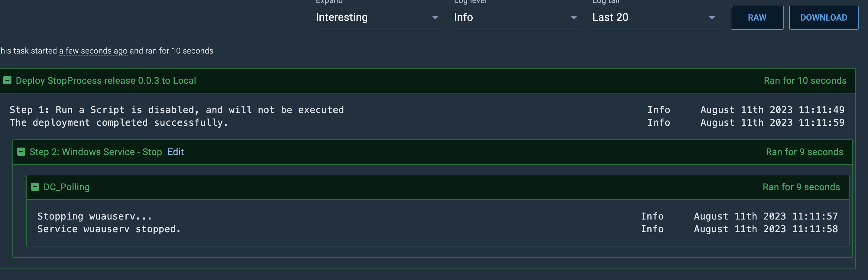
Task: Click the DOWNLOAD button
Action: point(824,18)
